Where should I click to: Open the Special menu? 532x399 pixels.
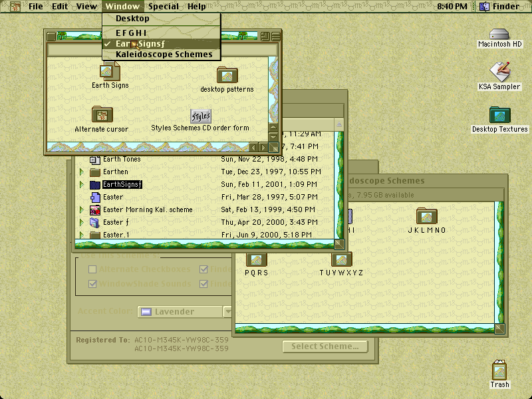tap(163, 6)
